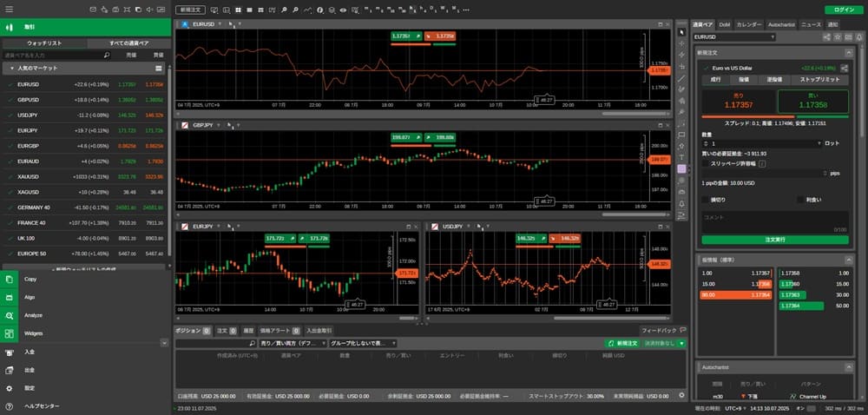
Task: Select the ストップリミット order tab
Action: [x=819, y=80]
